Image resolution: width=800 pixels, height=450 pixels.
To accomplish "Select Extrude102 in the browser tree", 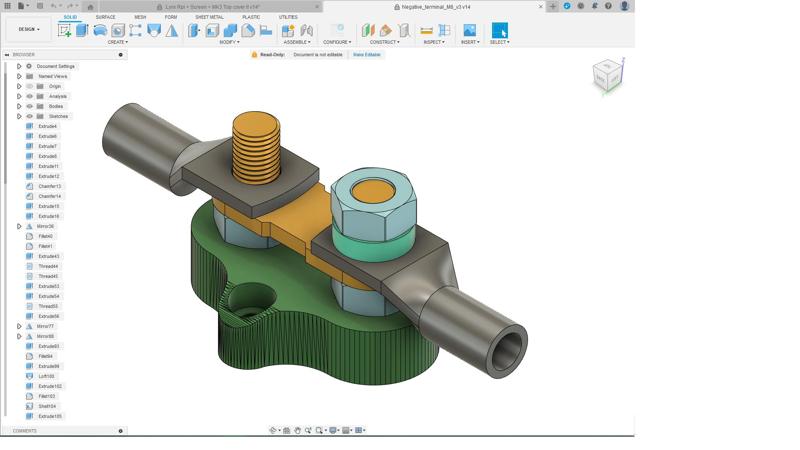I will point(50,386).
